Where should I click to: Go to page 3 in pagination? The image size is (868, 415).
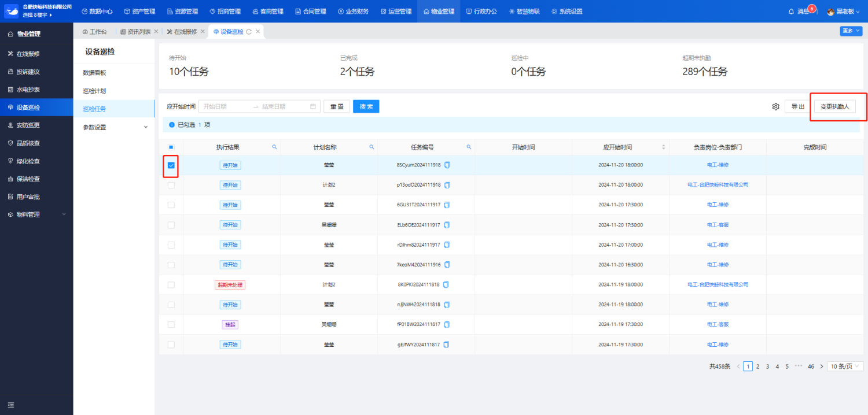[767, 366]
